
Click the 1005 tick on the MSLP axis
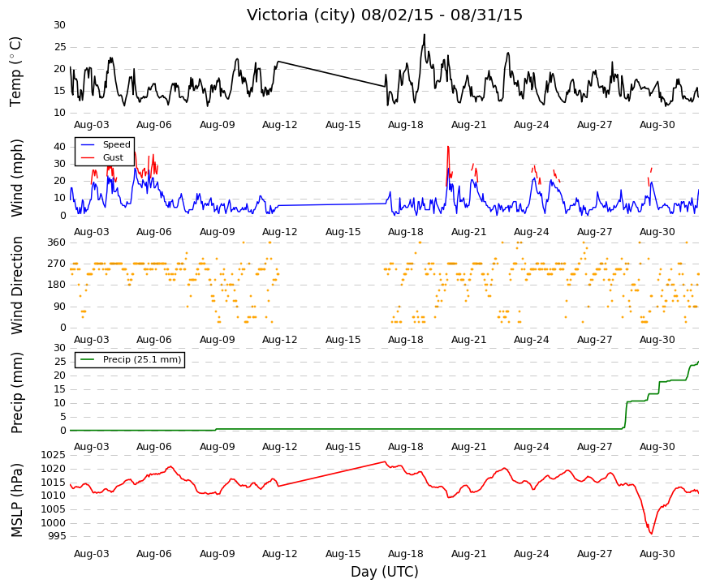[x=54, y=509]
